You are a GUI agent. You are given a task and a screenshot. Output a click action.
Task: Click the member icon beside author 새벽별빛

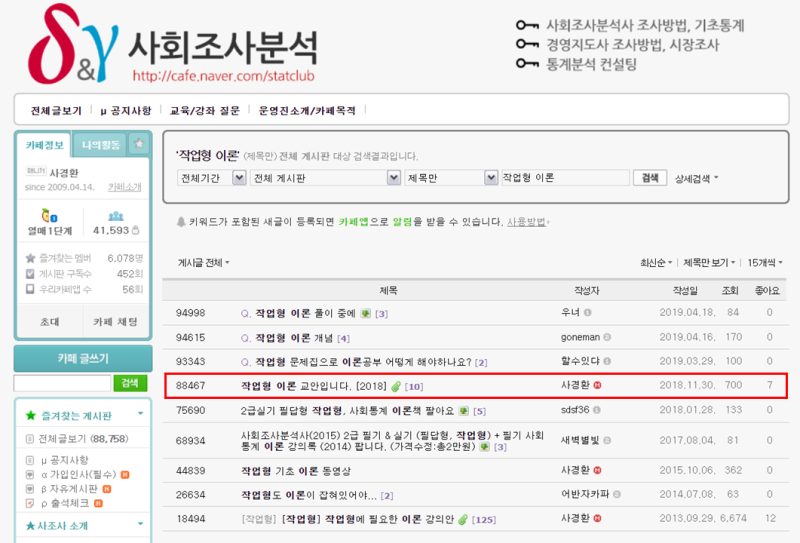click(607, 440)
